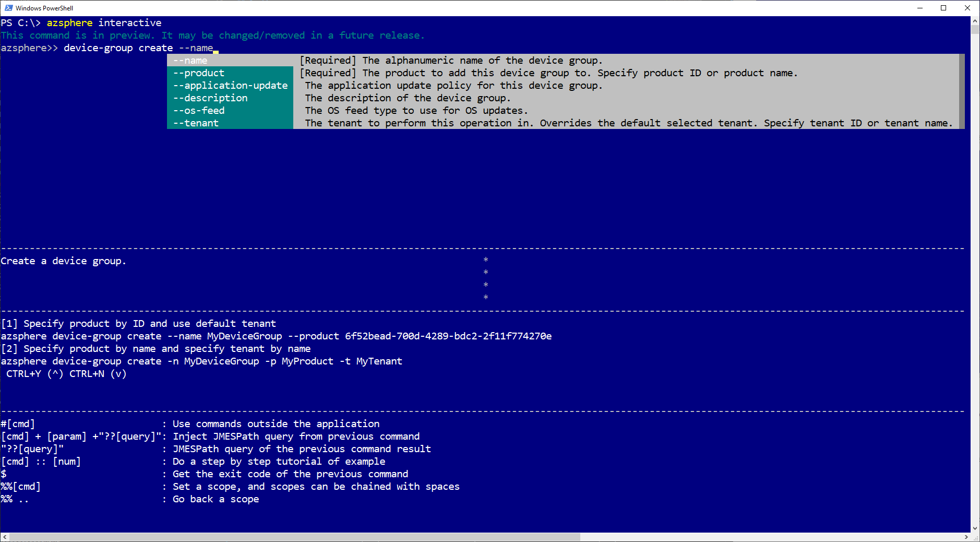Select --os-feed in the completion list

(198, 110)
